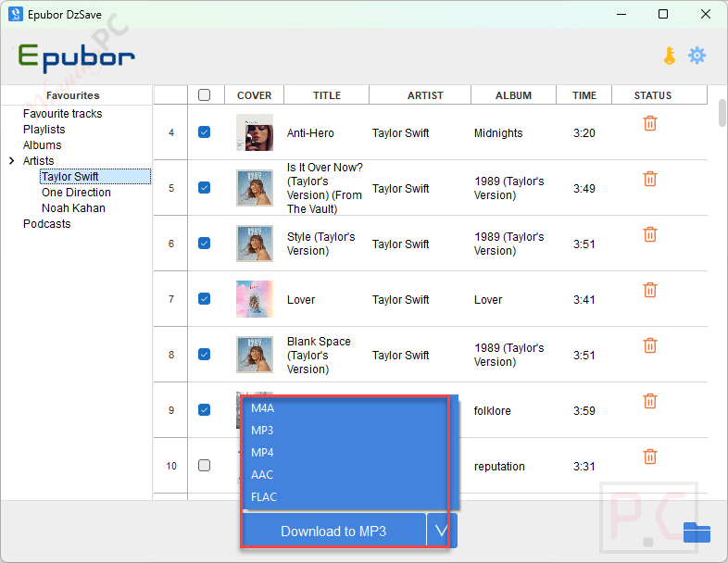728x563 pixels.
Task: Click the TITLE column header
Action: (x=327, y=95)
